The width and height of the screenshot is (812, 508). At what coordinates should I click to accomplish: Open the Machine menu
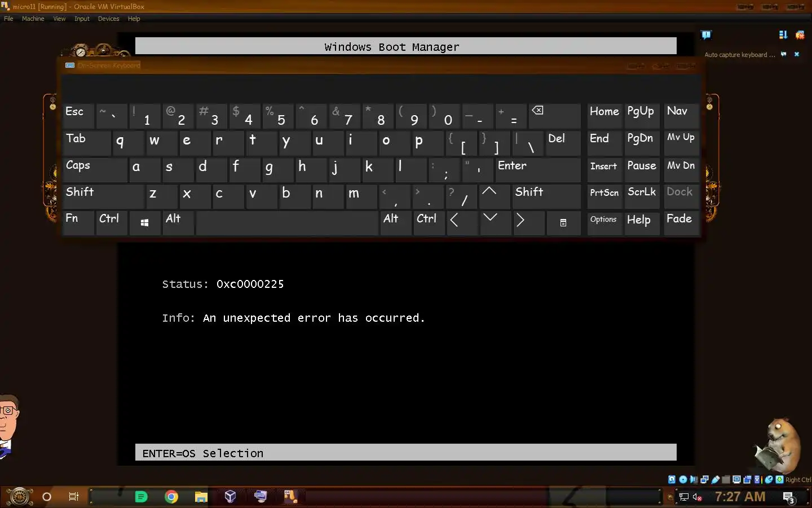(33, 19)
